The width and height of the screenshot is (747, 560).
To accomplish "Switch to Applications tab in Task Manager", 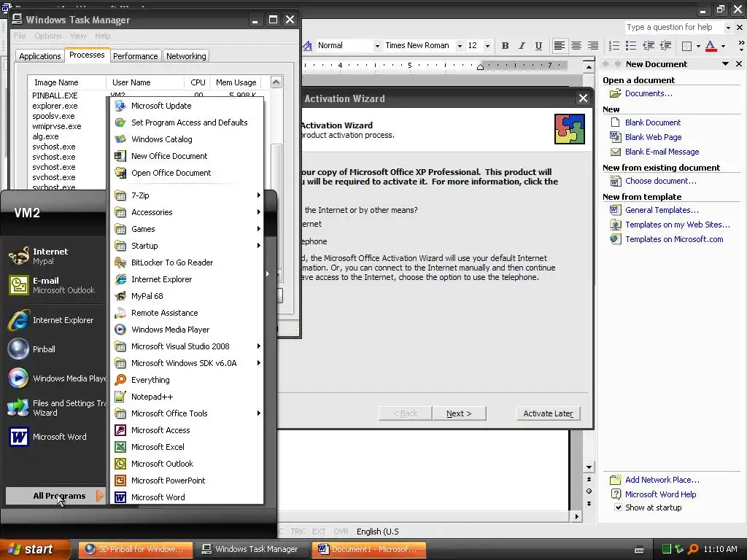I will click(x=40, y=56).
